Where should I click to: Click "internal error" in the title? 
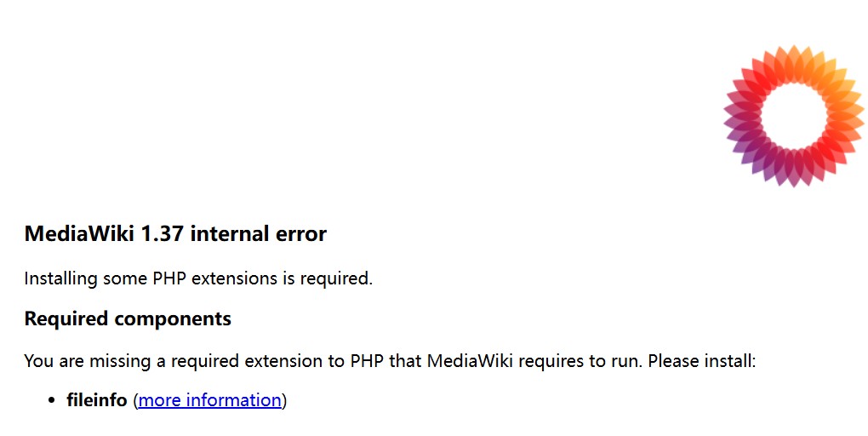tap(258, 234)
